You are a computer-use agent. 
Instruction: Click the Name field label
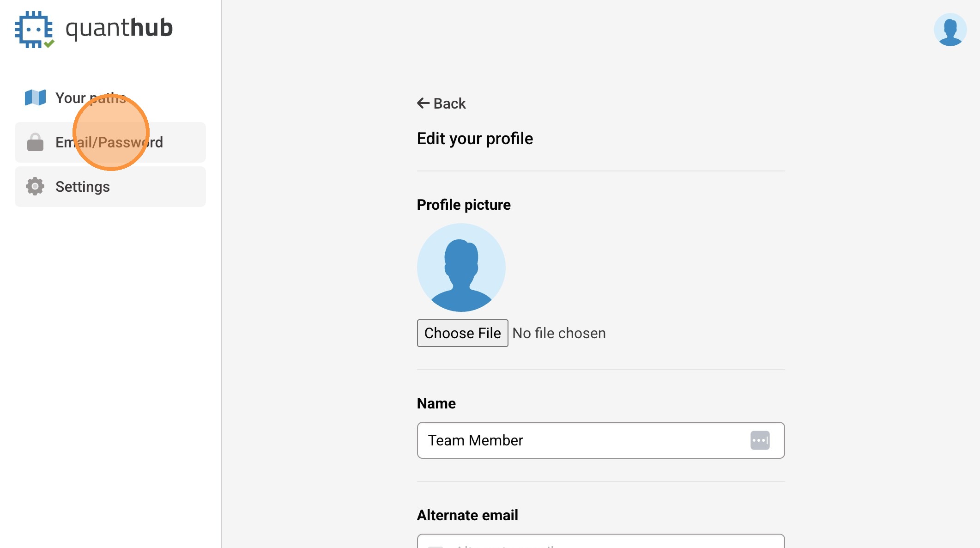click(x=436, y=403)
